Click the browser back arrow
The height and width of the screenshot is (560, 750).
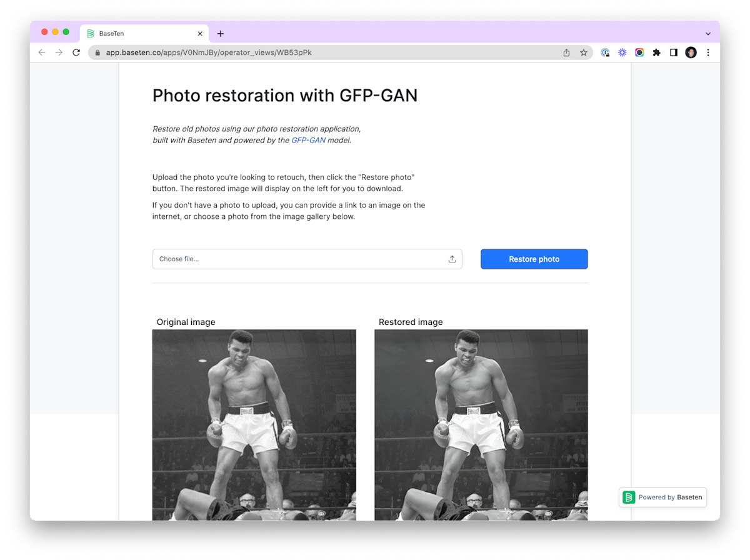(42, 52)
